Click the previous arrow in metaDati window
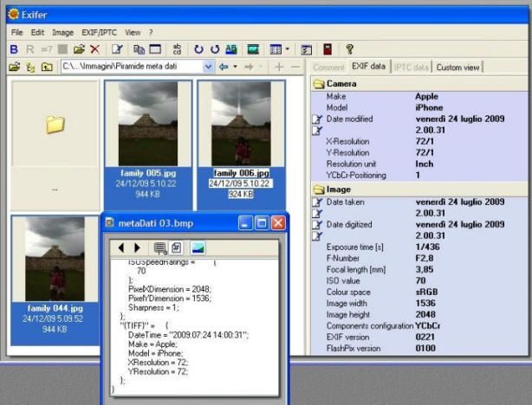Image resolution: width=532 pixels, height=405 pixels. (x=122, y=248)
